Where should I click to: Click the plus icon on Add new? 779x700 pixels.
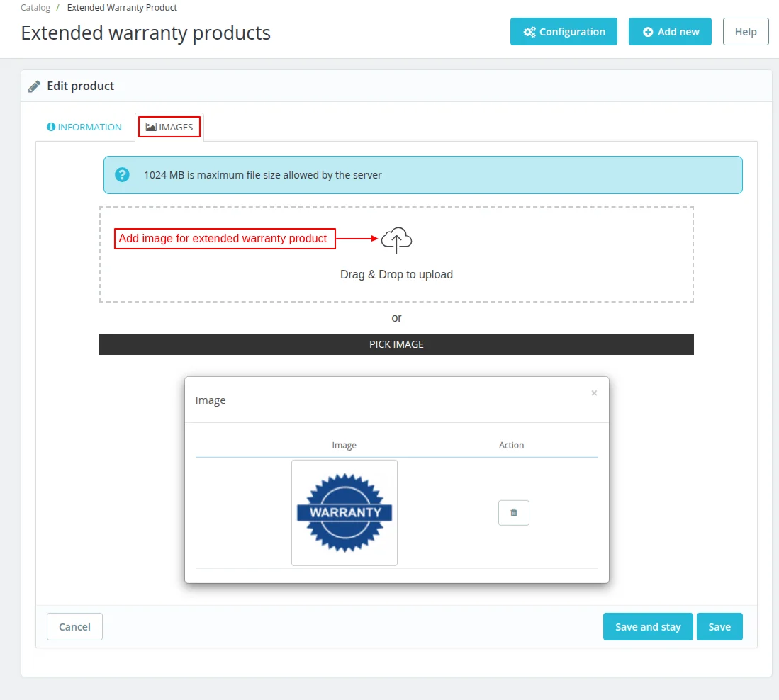pyautogui.click(x=647, y=31)
